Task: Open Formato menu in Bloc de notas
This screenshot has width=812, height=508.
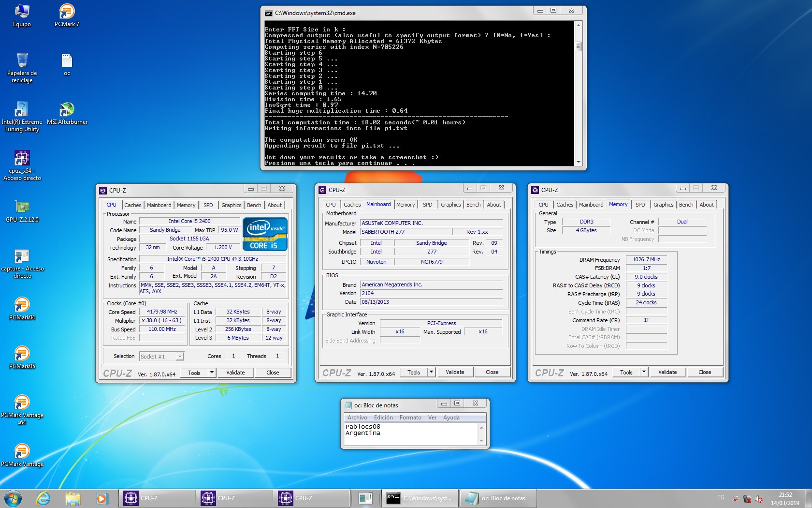Action: click(410, 418)
